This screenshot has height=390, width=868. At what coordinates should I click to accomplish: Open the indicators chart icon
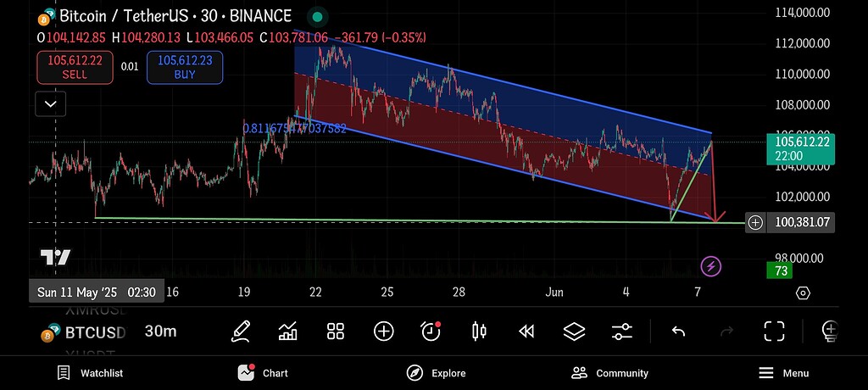tap(288, 331)
